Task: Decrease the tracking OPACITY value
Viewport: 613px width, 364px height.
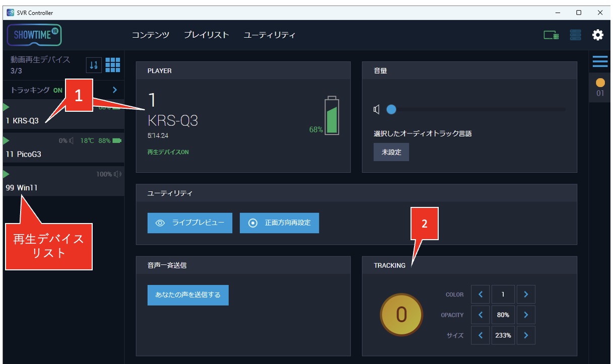Action: point(481,315)
